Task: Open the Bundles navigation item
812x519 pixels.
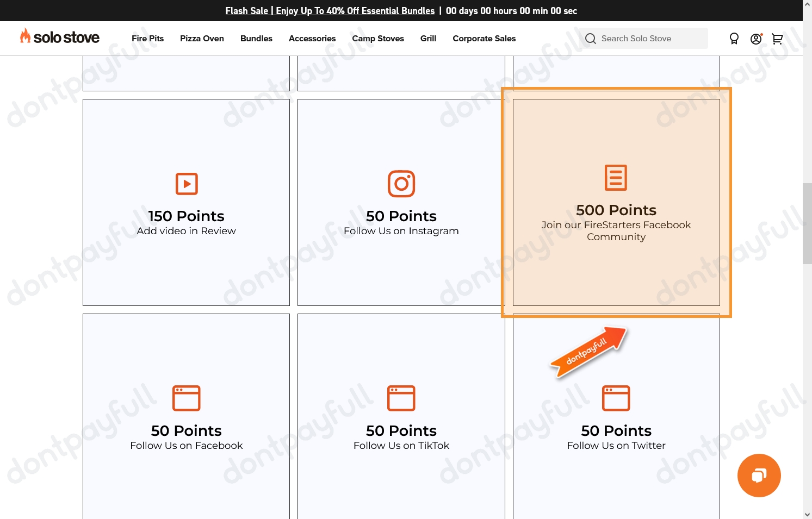Action: (256, 39)
